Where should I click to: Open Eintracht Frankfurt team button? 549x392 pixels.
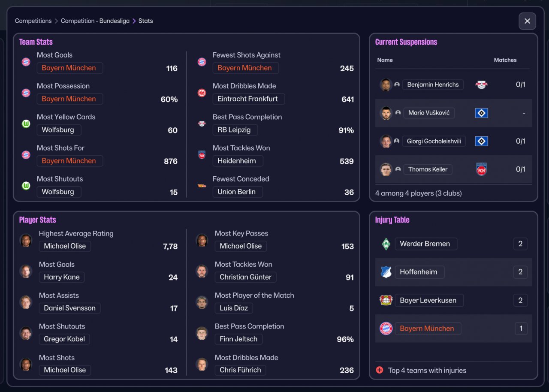(248, 99)
